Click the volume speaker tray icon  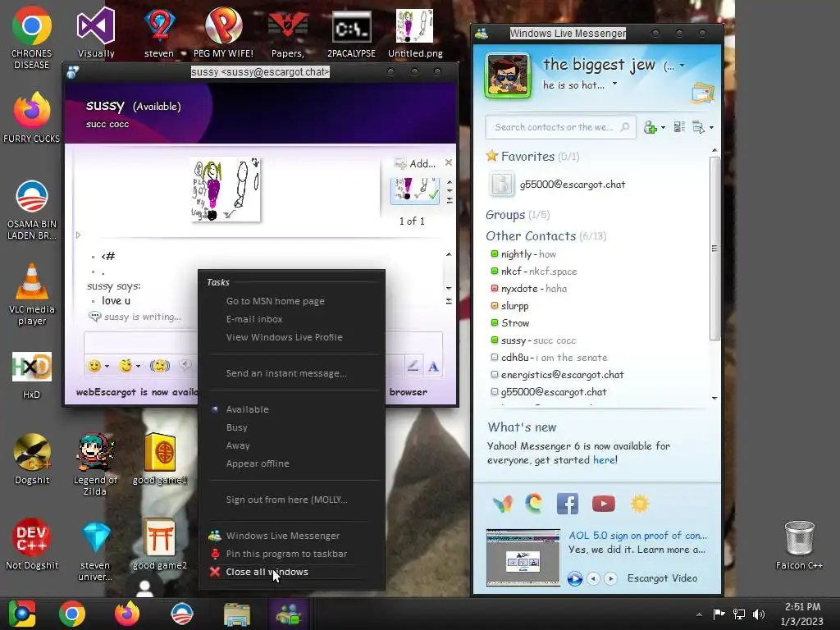pos(759,614)
